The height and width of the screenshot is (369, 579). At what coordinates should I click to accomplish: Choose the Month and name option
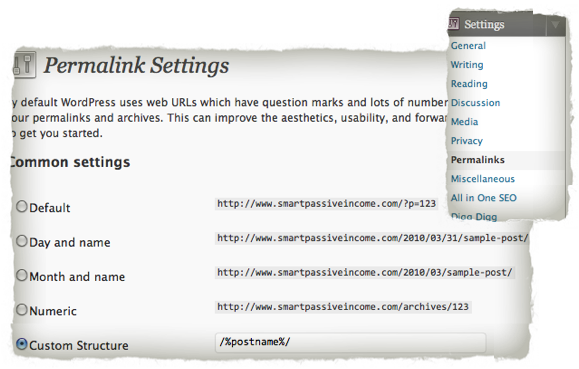22,275
